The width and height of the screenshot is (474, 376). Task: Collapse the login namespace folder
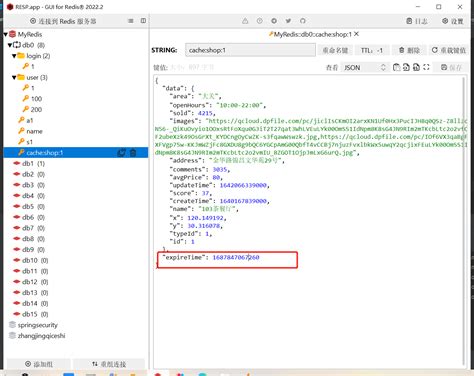coord(14,56)
